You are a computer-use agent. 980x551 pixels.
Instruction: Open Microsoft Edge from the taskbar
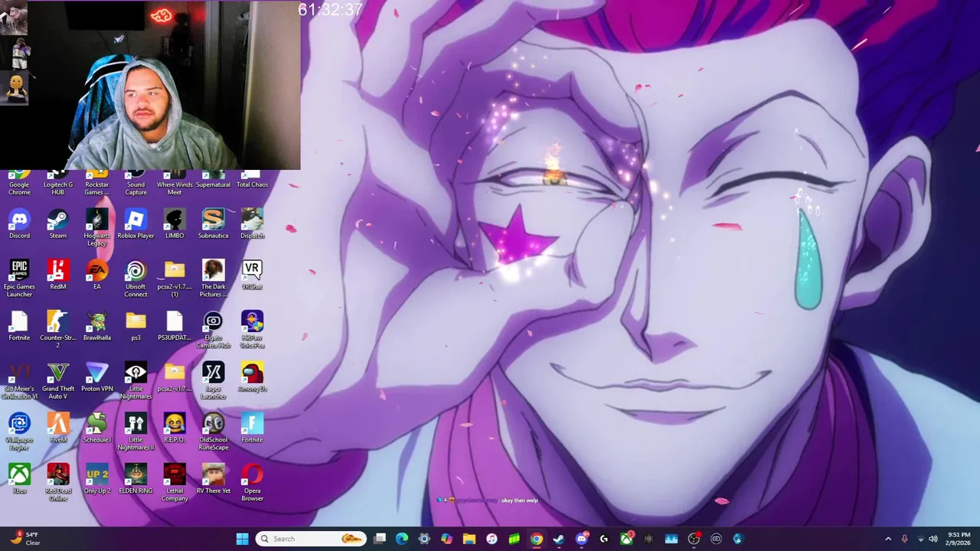pos(402,539)
